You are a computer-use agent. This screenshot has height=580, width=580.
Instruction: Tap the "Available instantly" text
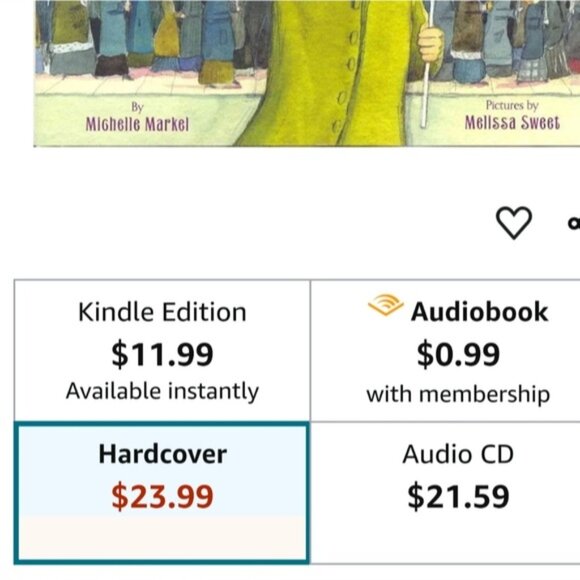tap(162, 391)
